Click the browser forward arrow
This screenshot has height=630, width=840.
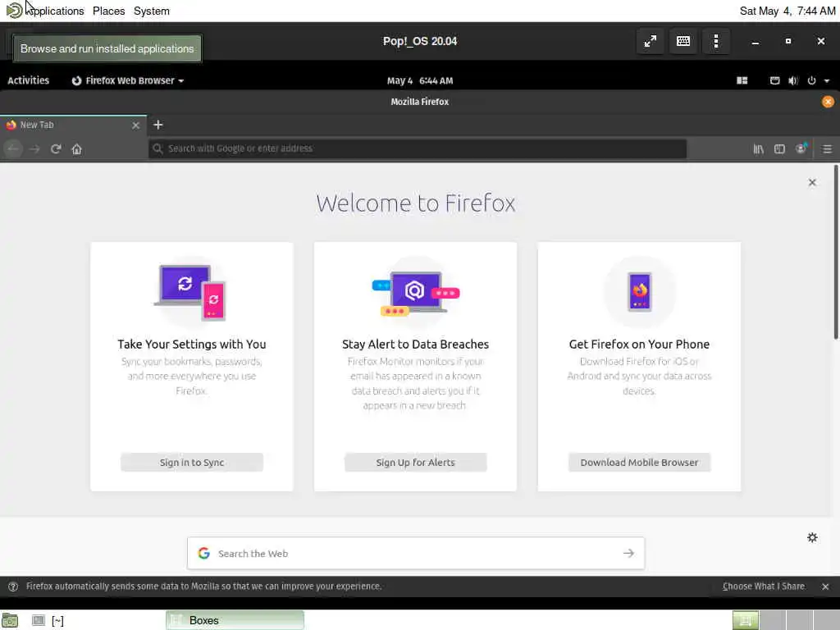[x=34, y=149]
